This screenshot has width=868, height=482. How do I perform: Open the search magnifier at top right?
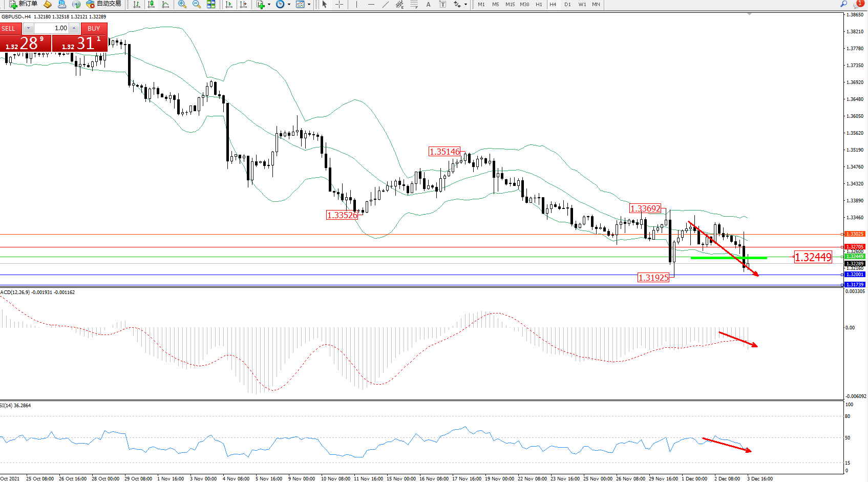(x=843, y=4)
